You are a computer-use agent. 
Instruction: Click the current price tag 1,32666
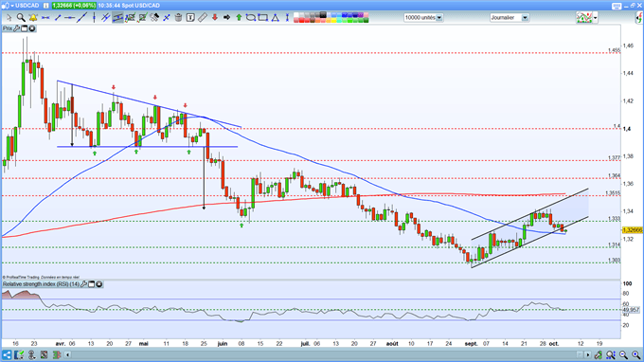tap(632, 230)
